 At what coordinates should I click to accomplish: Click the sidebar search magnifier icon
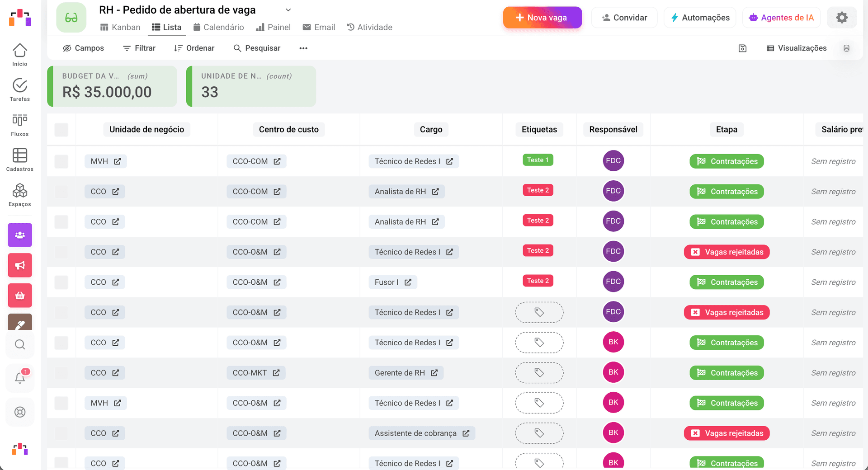[x=20, y=345]
